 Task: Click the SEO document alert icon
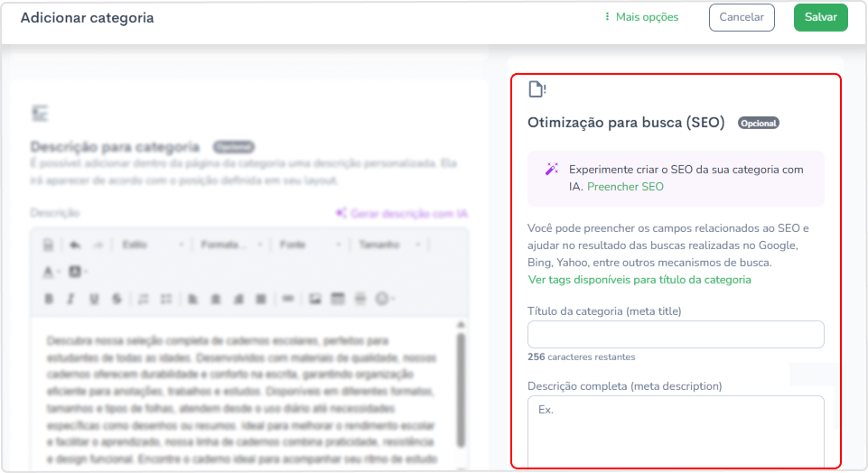pos(537,89)
